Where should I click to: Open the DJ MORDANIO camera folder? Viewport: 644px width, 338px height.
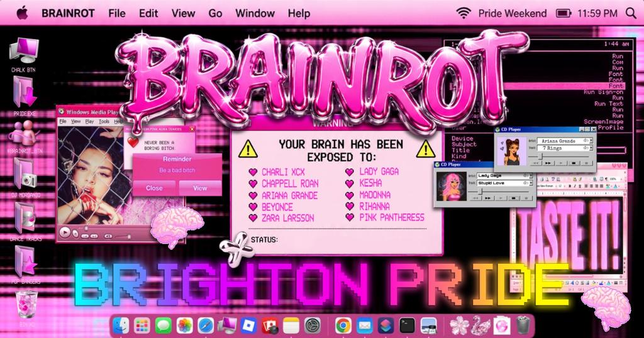[25, 174]
